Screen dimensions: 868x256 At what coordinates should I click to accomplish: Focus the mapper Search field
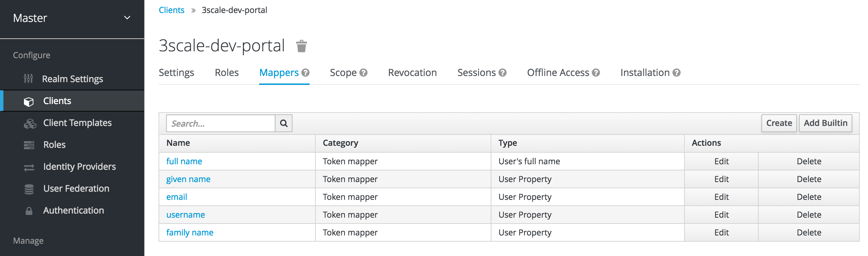pyautogui.click(x=220, y=123)
